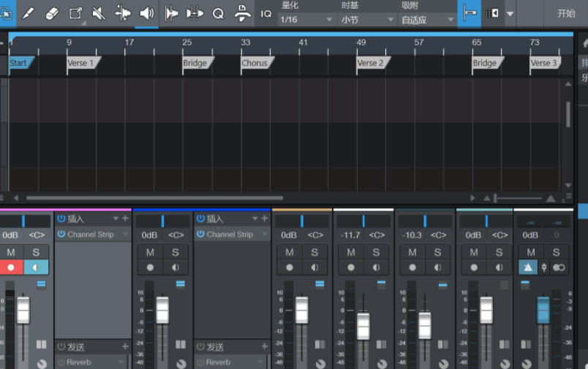
Task: Mute the -11.7 dB channel
Action: coord(351,252)
